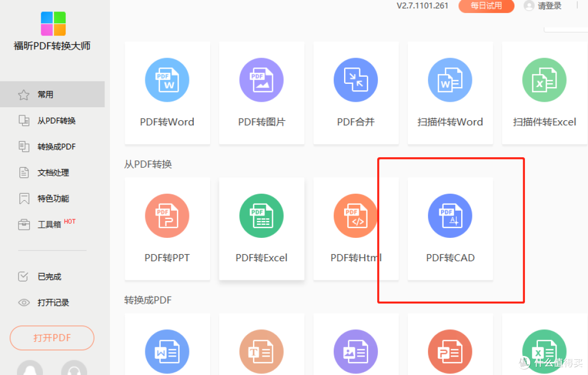588x375 pixels.
Task: Click the 福昕PDF转换大师 colorful logo
Action: (53, 23)
